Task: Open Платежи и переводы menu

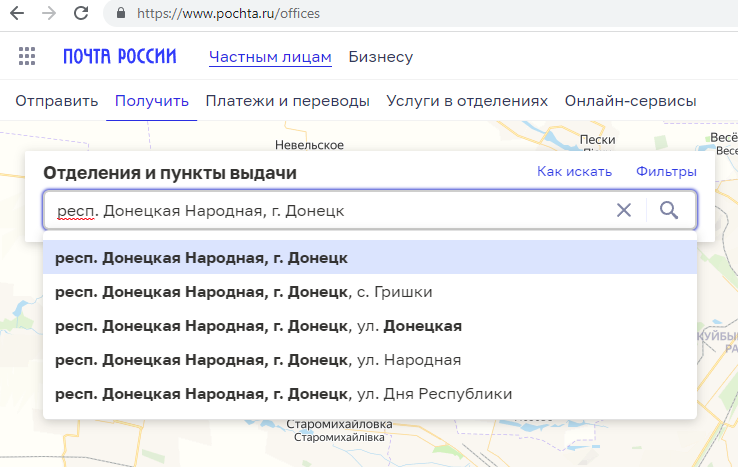Action: [x=288, y=101]
